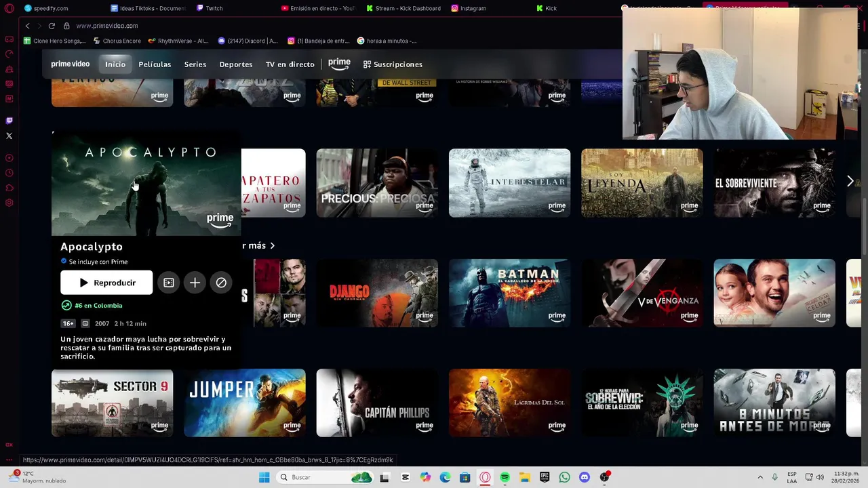Open the sidebar extensions cube icon
The height and width of the screenshot is (488, 868).
click(9, 188)
